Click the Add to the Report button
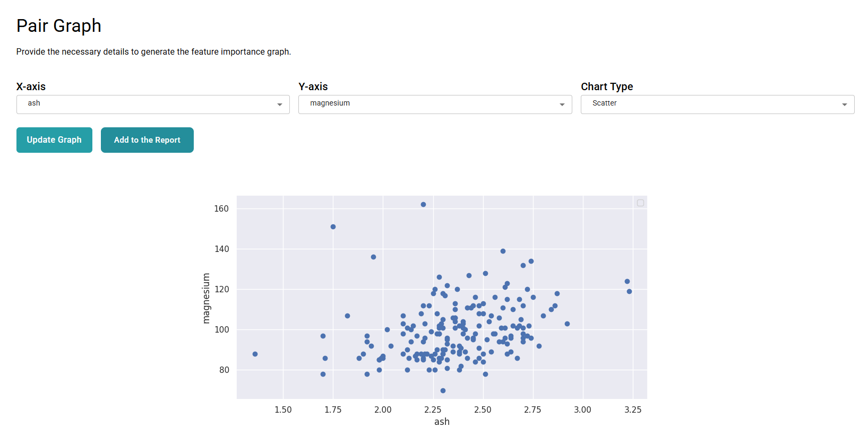Screen dimensions: 868x427 (147, 140)
